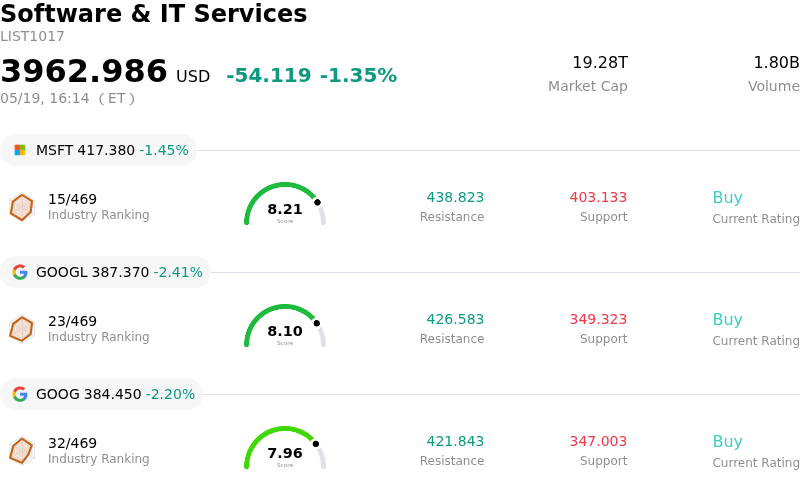Click the Microsoft logo icon
The image size is (800, 488).
[x=20, y=150]
